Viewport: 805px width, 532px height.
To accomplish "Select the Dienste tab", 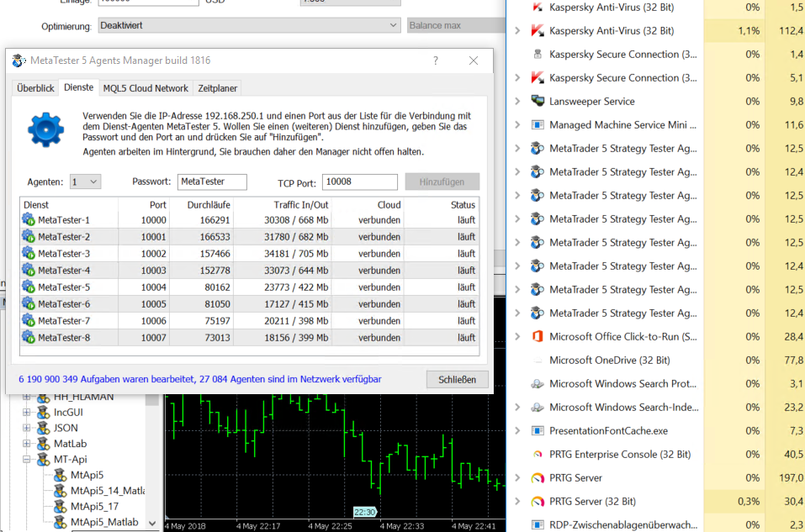I will click(x=78, y=87).
